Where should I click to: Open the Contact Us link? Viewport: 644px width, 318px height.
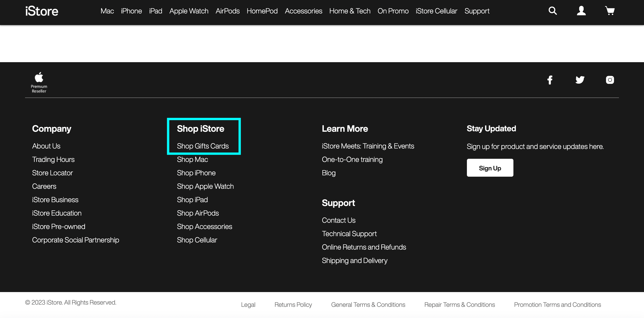(x=339, y=220)
